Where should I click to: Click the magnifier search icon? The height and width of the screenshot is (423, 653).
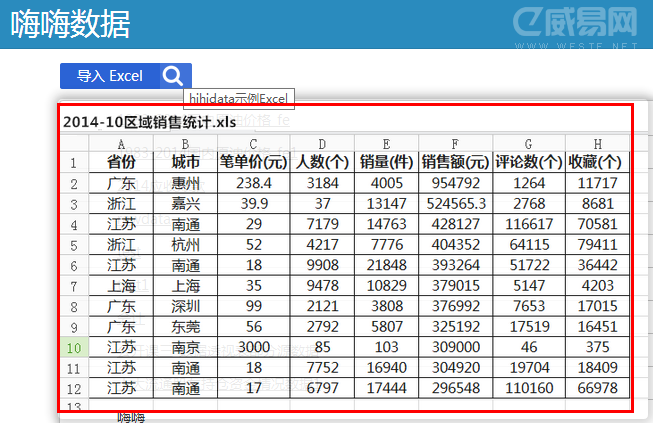(x=173, y=76)
